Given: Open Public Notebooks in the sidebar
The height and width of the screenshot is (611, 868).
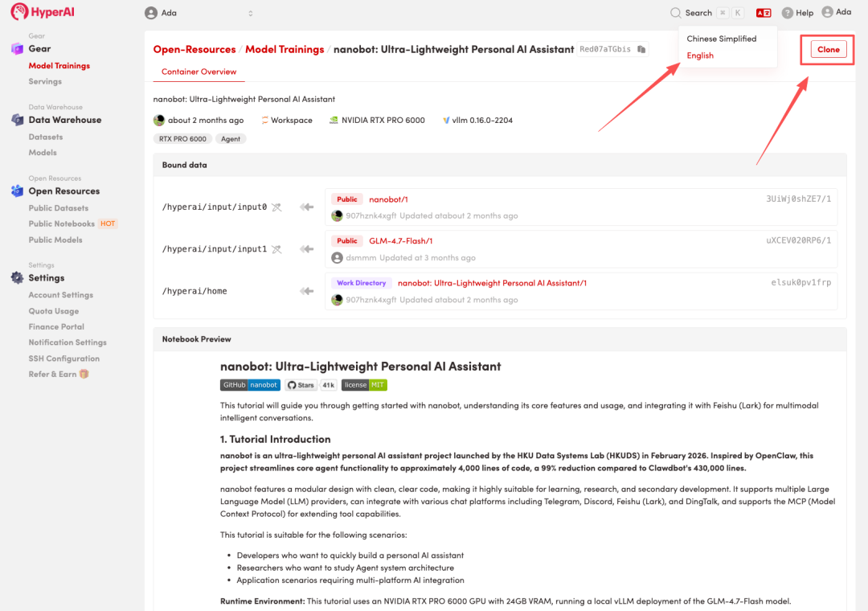Looking at the screenshot, I should pos(62,223).
